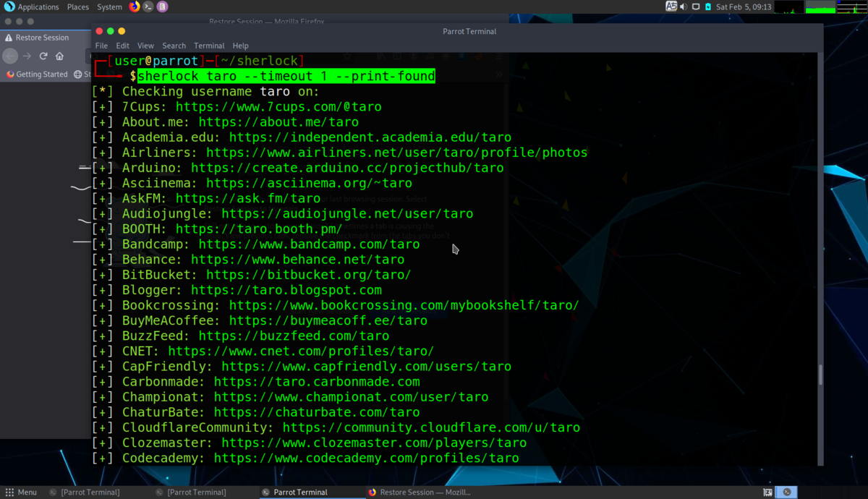The height and width of the screenshot is (499, 868).
Task: Reload the page in Firefox window
Action: tap(43, 56)
